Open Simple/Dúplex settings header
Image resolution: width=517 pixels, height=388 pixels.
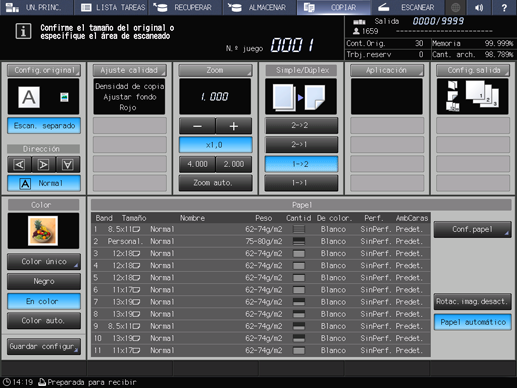pos(301,70)
